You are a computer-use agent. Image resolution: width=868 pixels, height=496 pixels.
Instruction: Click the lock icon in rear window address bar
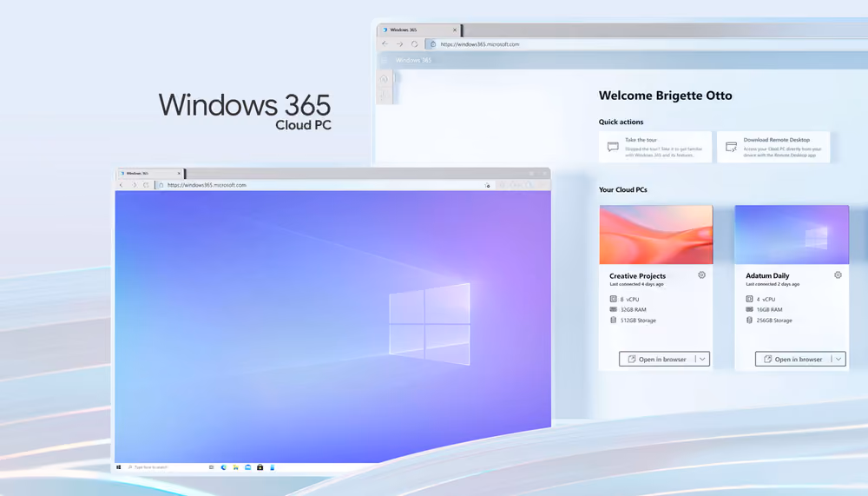tap(433, 43)
